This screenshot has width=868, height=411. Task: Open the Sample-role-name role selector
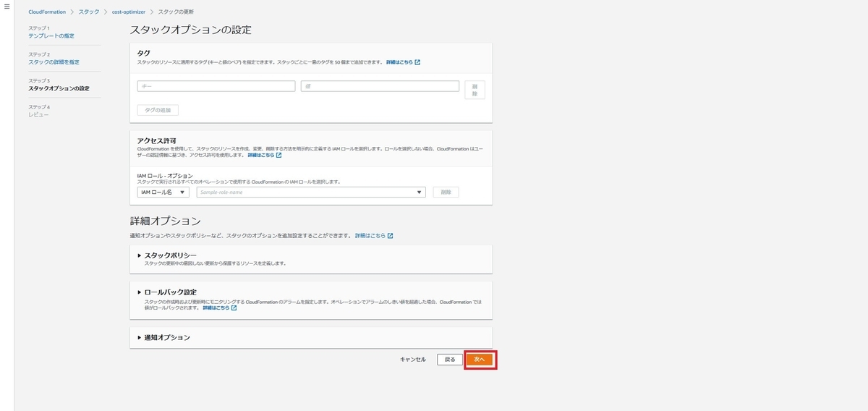pos(310,192)
